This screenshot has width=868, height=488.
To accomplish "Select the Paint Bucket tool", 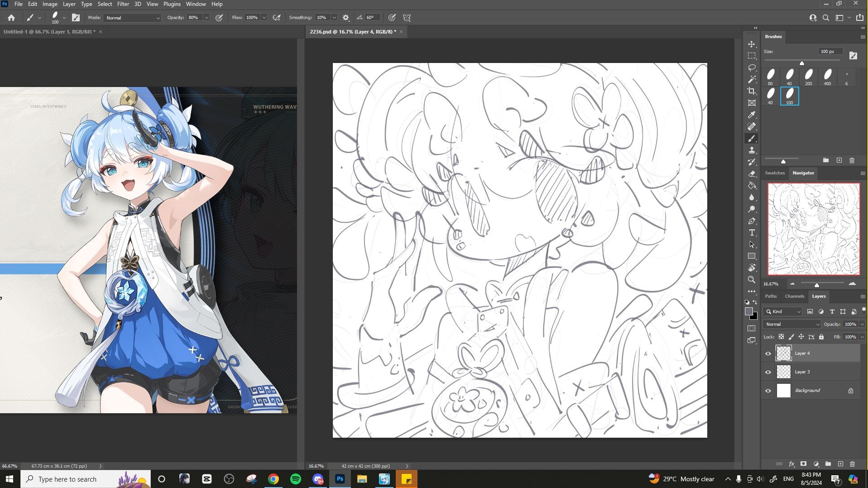I will pos(752,185).
